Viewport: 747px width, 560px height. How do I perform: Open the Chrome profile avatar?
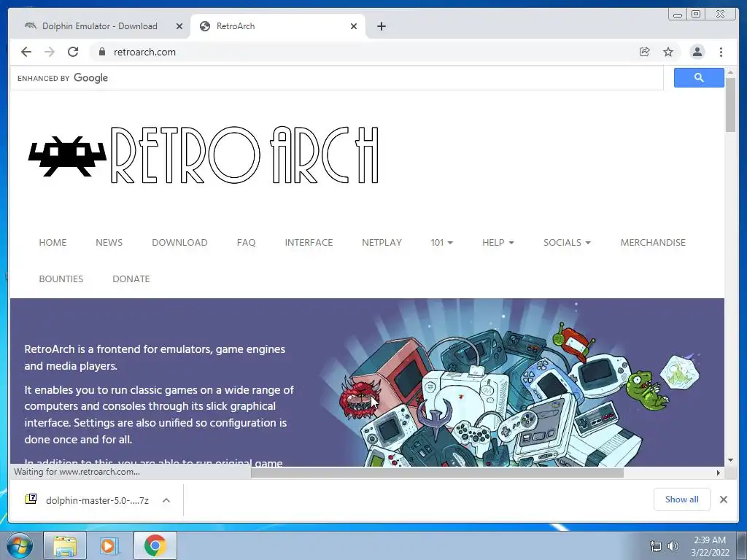[x=697, y=52]
